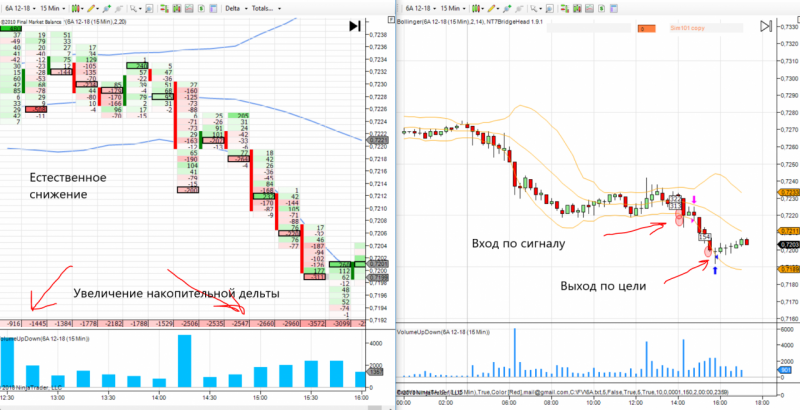Open 6A 12-18 instrument dropdown in right chart
The width and height of the screenshot is (800, 410).
click(419, 9)
